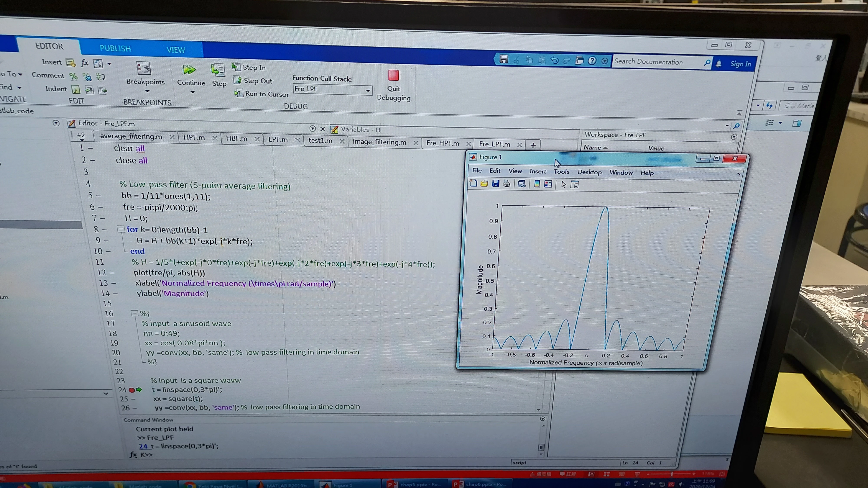
Task: Add new editor tab with plus button
Action: coord(533,145)
